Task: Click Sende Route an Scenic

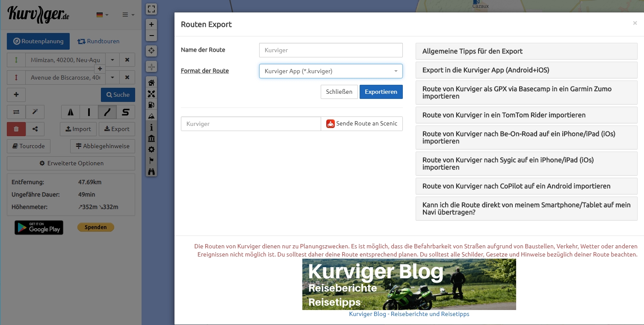Action: point(362,123)
